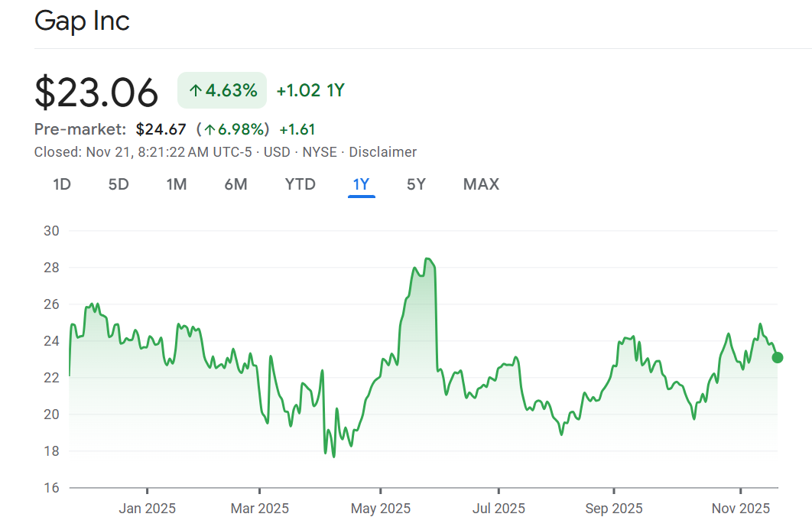Open the Disclaimer link
Image resolution: width=812 pixels, height=530 pixels.
tap(382, 152)
